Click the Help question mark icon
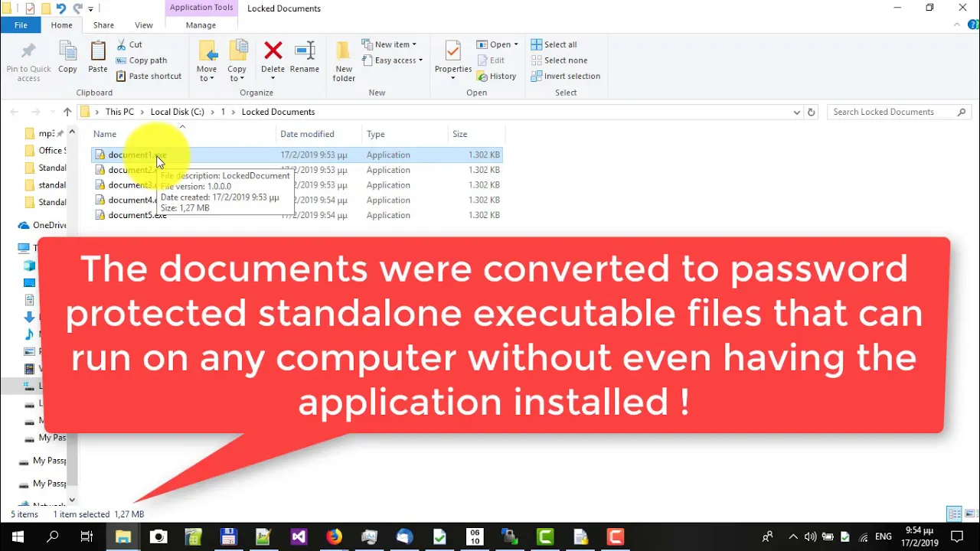Image resolution: width=980 pixels, height=551 pixels. click(x=973, y=25)
